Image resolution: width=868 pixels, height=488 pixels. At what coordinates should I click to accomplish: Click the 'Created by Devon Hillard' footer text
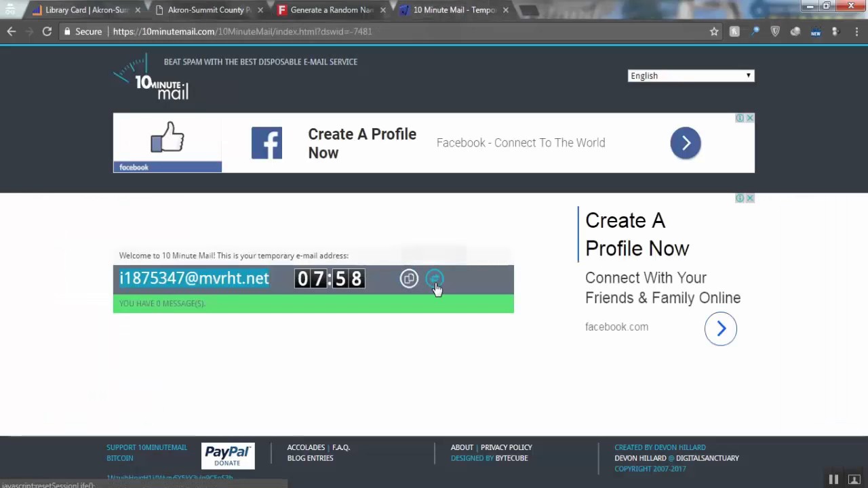660,447
